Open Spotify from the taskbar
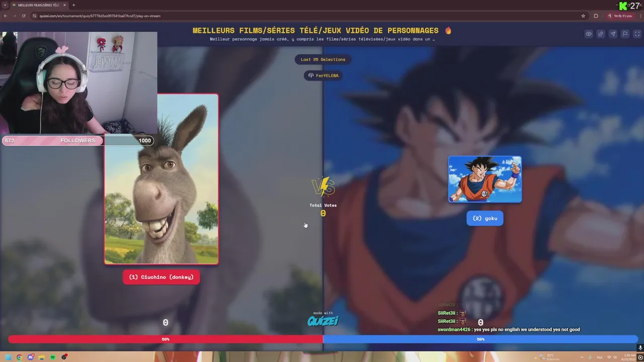This screenshot has width=644, height=362. (x=53, y=357)
